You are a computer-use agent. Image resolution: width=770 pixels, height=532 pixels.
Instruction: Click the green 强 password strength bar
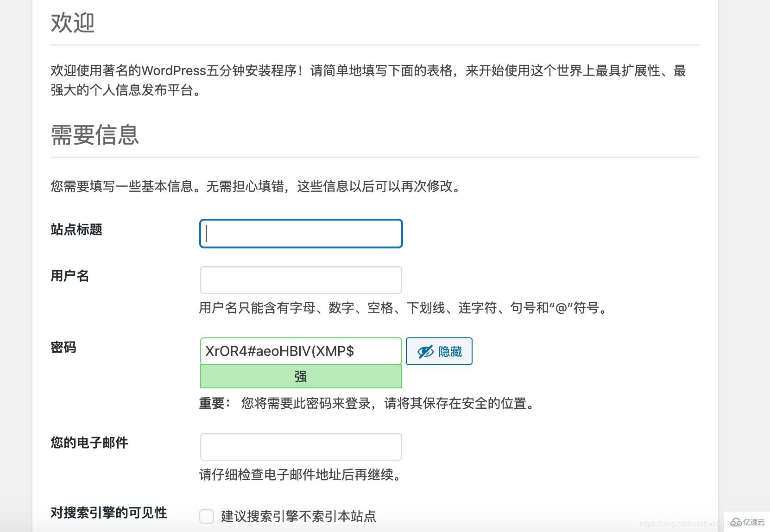tap(301, 376)
